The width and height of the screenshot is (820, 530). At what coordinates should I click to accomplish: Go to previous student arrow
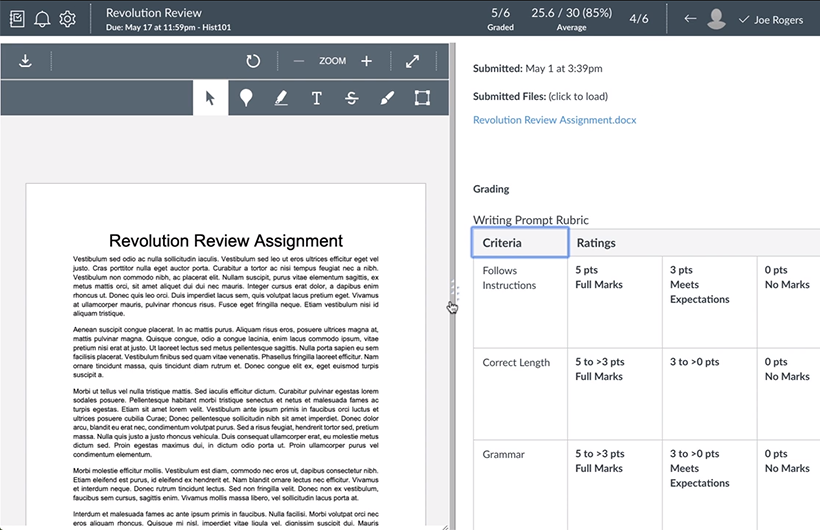point(690,19)
